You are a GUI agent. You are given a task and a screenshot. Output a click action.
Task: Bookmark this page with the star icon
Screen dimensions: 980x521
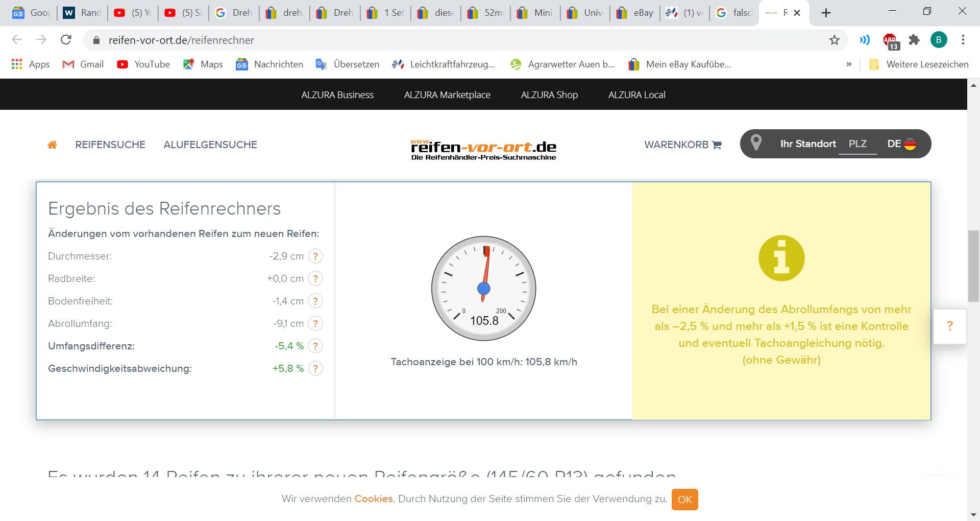click(835, 40)
